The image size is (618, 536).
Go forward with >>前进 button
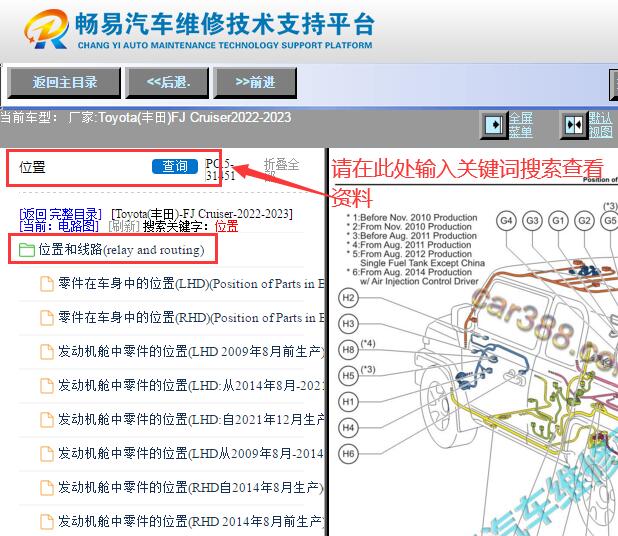(255, 82)
